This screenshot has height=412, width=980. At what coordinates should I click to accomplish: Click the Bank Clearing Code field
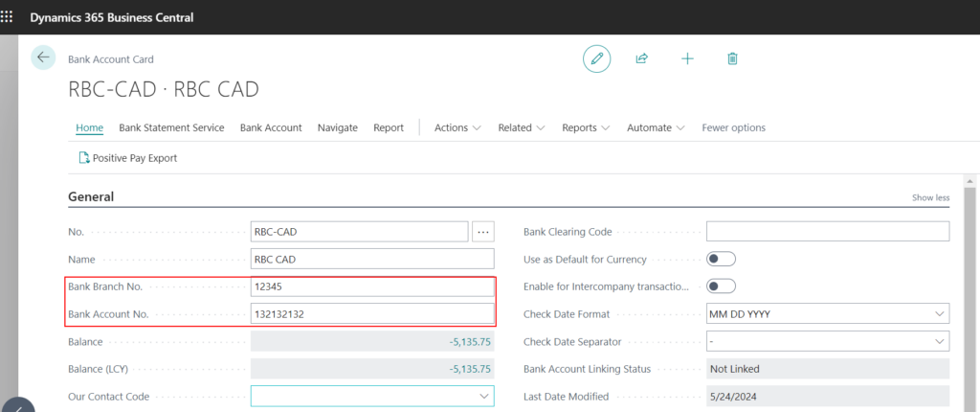828,232
